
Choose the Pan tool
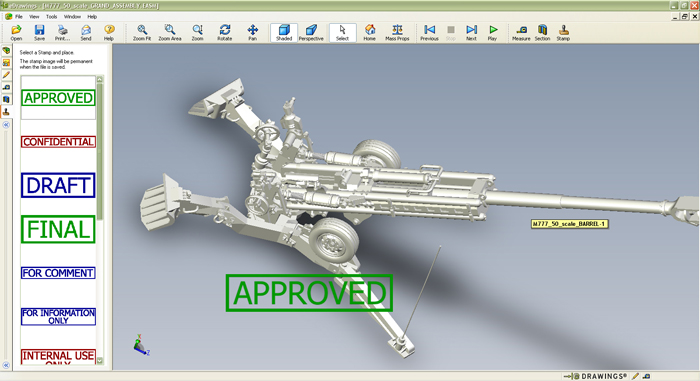pos(252,33)
